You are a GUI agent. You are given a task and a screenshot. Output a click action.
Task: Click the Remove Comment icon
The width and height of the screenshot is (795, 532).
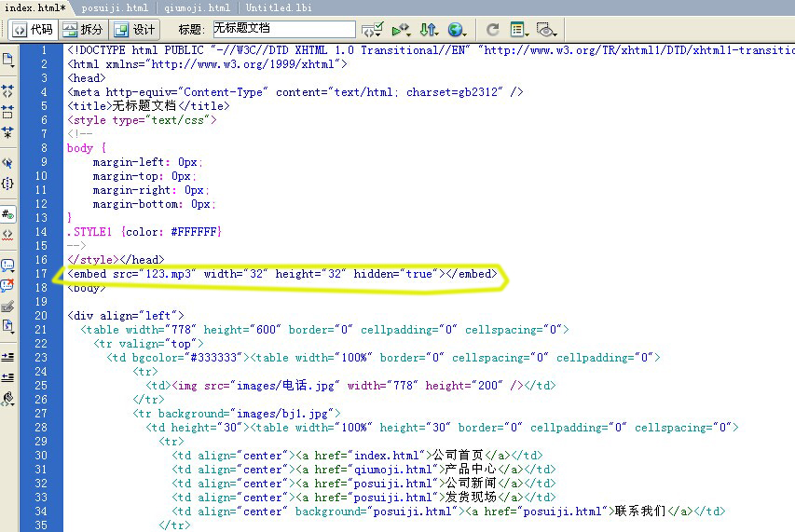point(7,285)
